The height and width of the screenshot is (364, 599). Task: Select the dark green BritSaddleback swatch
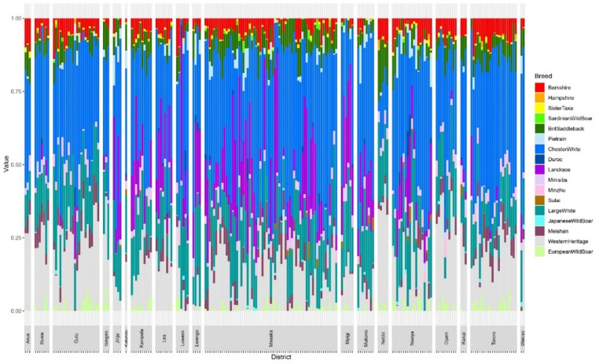(539, 129)
